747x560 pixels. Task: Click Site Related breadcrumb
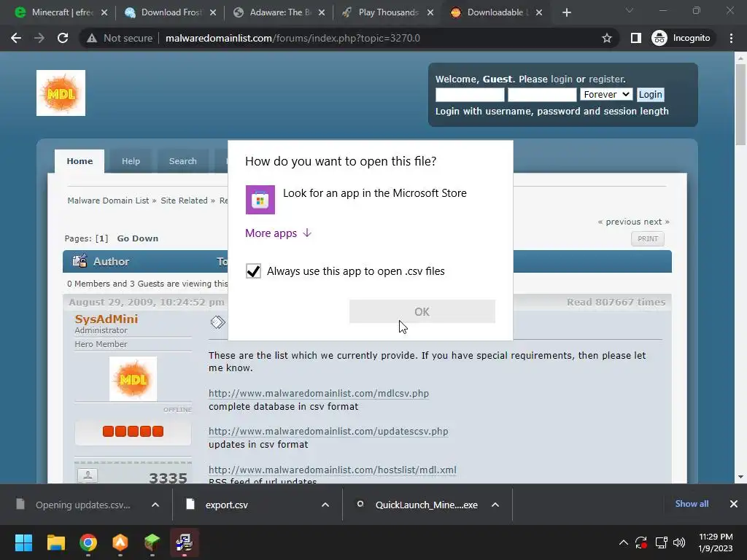184,201
